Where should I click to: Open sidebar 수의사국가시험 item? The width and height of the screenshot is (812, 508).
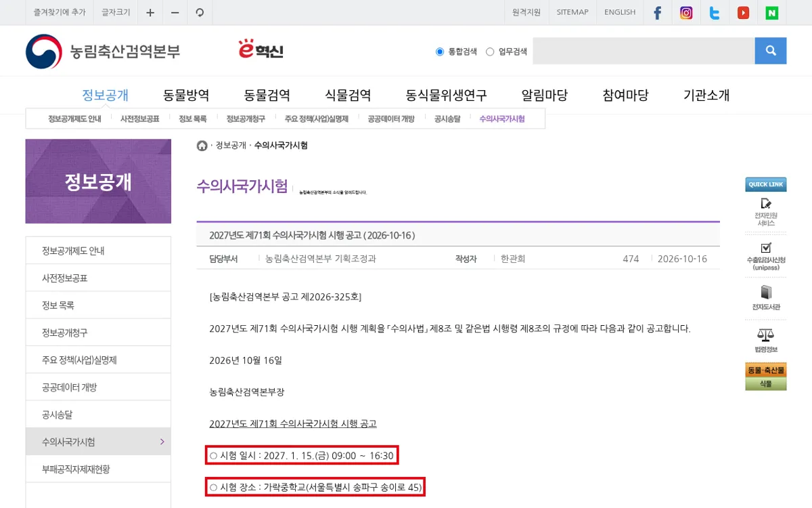(98, 442)
